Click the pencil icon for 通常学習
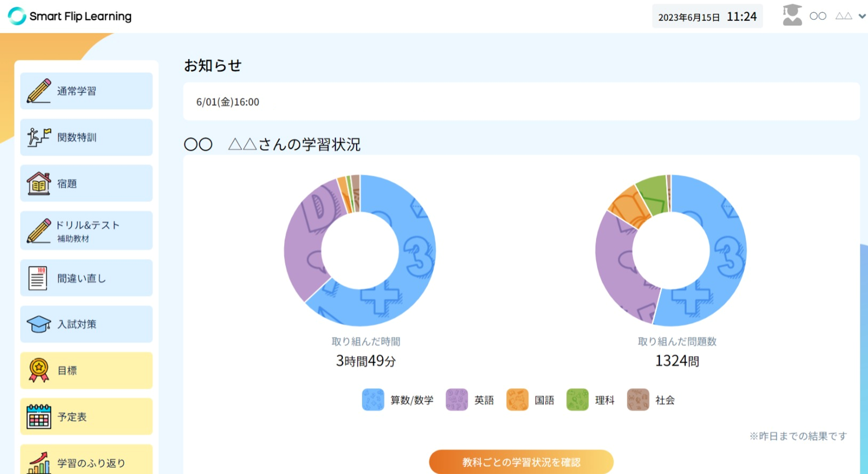 [x=39, y=91]
